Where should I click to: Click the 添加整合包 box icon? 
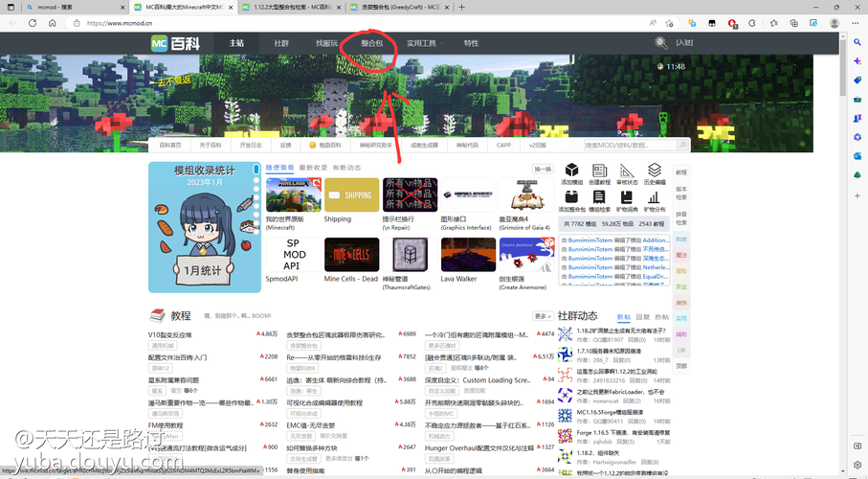click(x=571, y=197)
